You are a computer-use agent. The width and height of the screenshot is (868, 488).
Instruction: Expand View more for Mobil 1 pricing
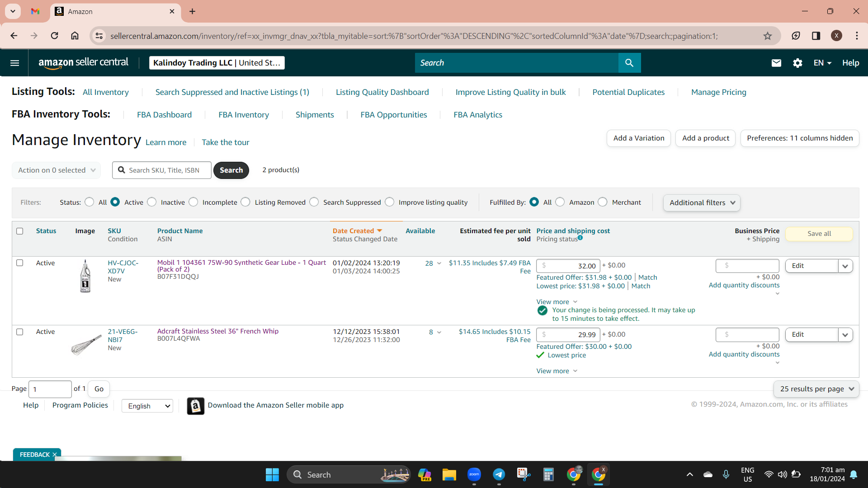pos(557,302)
